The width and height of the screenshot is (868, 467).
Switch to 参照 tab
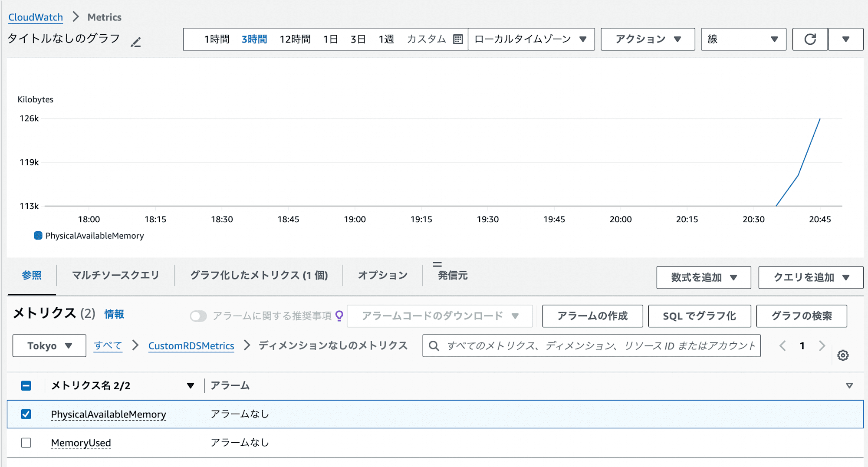[x=32, y=275]
